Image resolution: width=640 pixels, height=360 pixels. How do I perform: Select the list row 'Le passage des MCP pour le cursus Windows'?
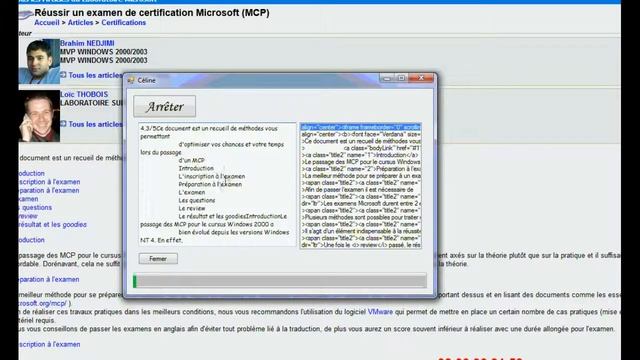[361, 162]
